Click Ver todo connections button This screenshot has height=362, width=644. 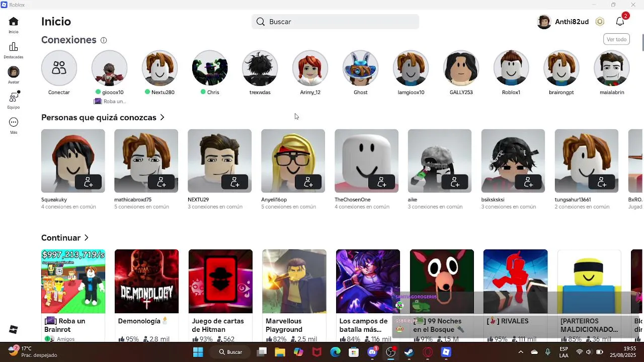[616, 39]
